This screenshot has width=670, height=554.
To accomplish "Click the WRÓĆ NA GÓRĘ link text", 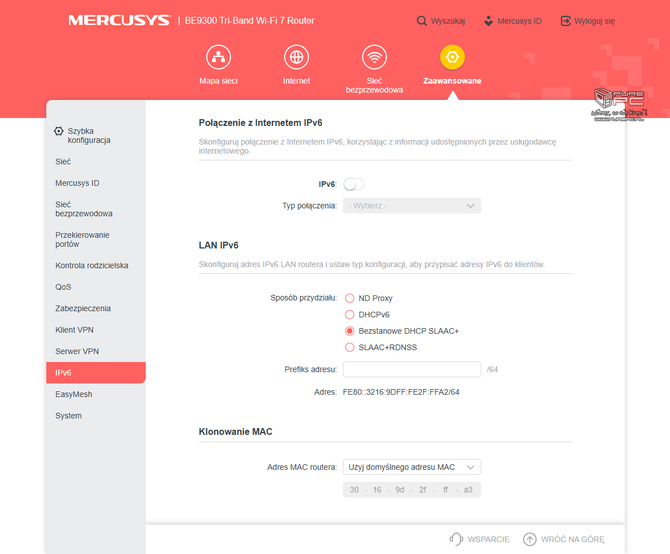I will click(x=573, y=539).
